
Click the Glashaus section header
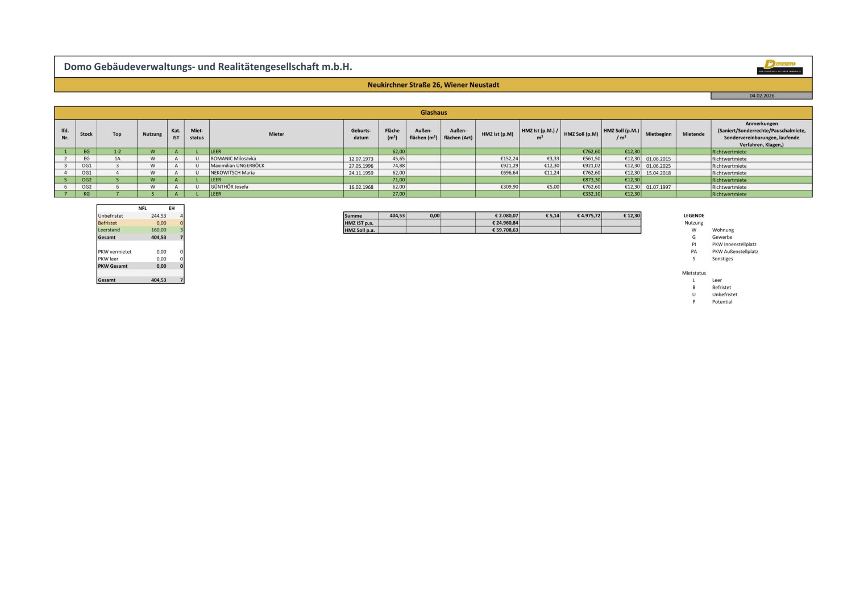pyautogui.click(x=433, y=113)
